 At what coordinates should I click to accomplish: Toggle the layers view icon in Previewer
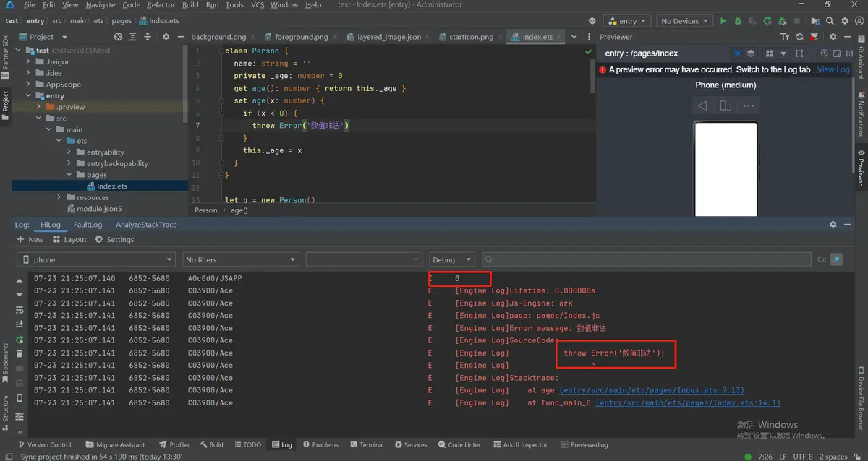751,53
